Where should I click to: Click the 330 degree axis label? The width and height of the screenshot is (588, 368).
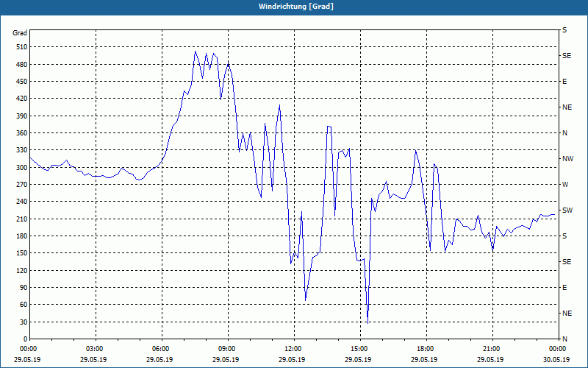(x=22, y=150)
